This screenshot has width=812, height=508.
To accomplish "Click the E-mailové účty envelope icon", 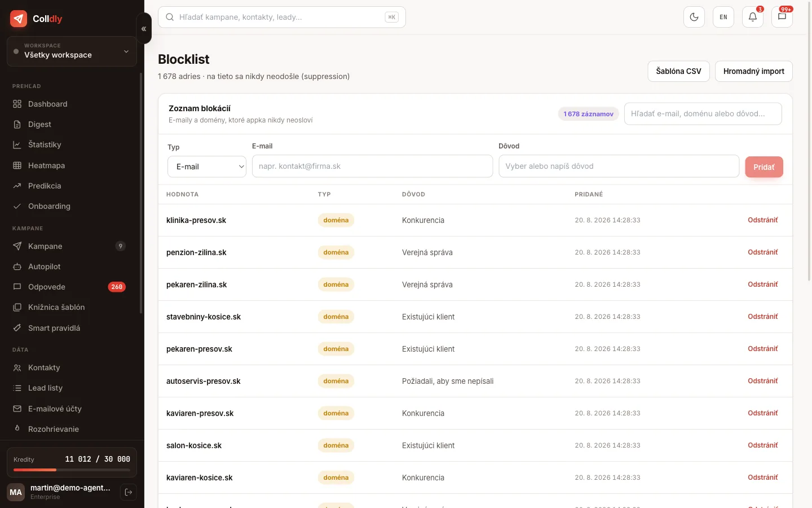I will pos(17,409).
